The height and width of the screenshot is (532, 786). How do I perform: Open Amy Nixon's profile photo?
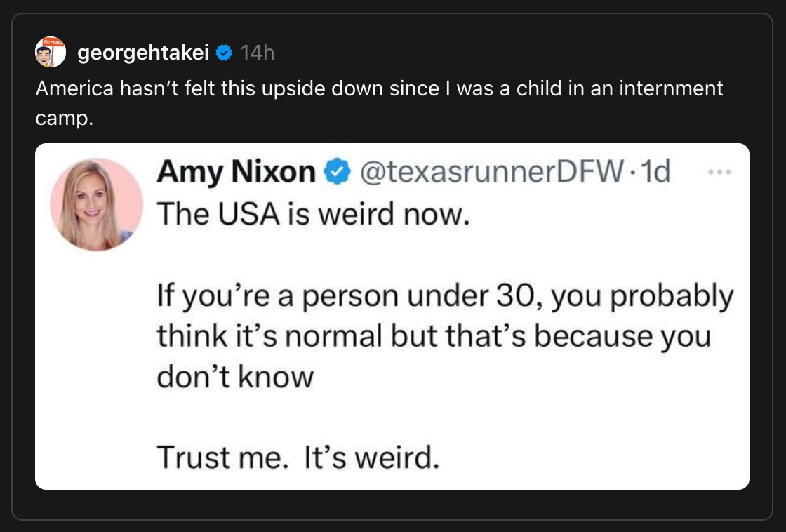(x=97, y=204)
